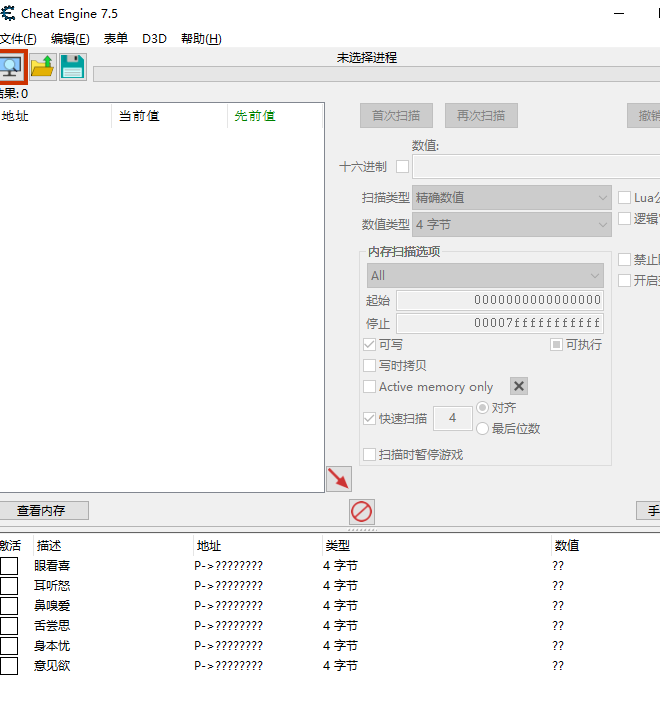The width and height of the screenshot is (660, 725).
Task: Click the 首次扫描 button
Action: point(396,116)
